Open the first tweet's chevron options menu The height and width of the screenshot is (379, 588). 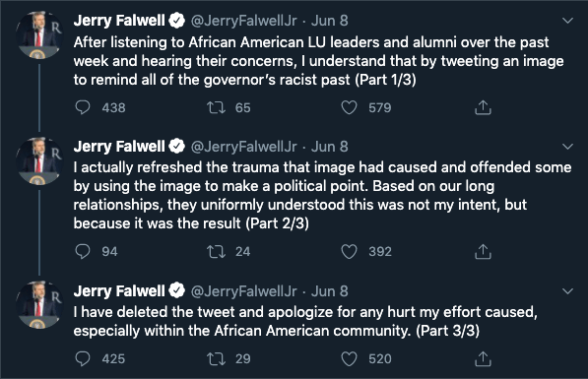[568, 21]
